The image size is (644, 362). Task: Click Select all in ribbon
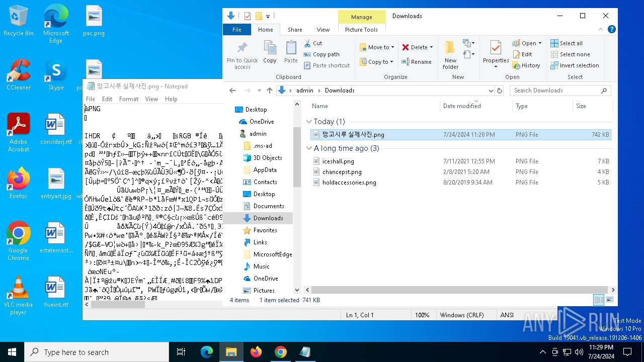(x=567, y=43)
